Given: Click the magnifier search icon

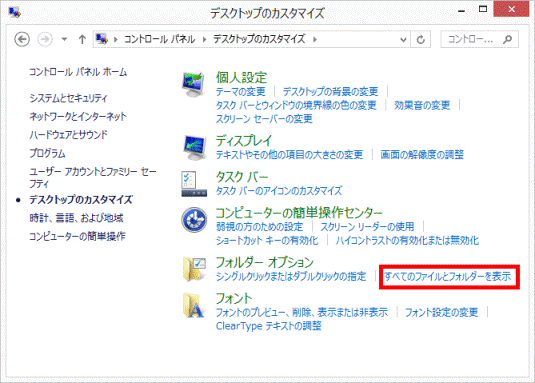Looking at the screenshot, I should point(507,40).
